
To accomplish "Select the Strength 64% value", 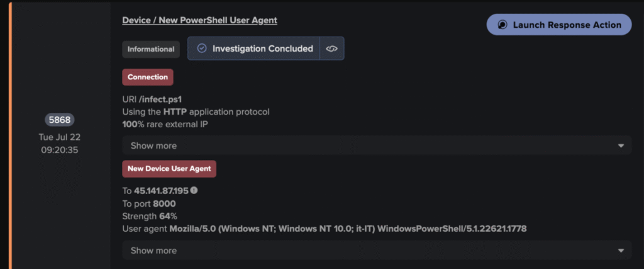I will coord(168,215).
